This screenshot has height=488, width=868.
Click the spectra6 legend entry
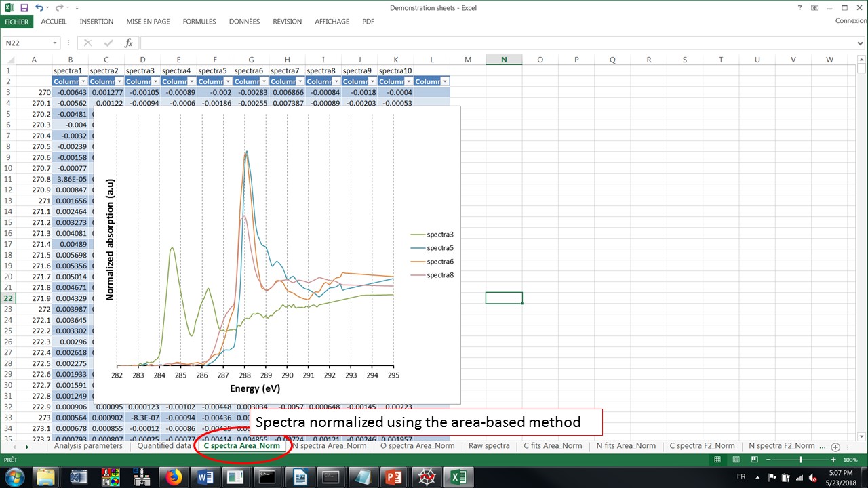click(x=432, y=262)
